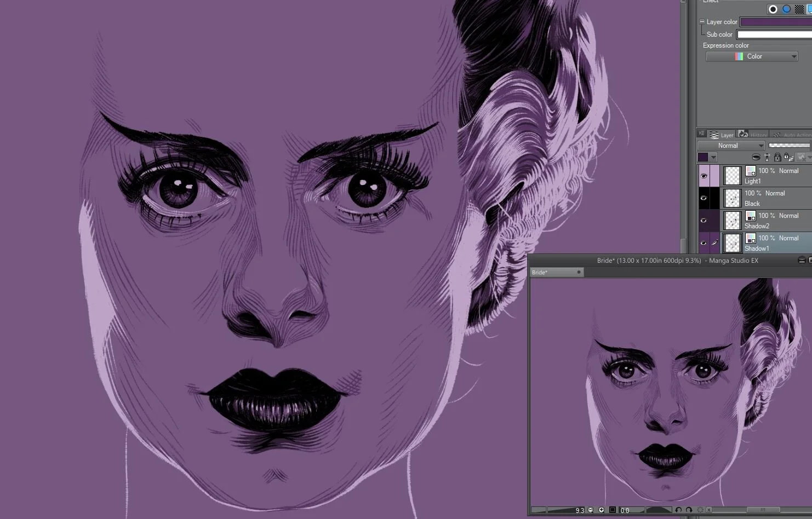812x519 pixels.
Task: Click the horizontal scrollbar left arrow
Action: tap(709, 510)
